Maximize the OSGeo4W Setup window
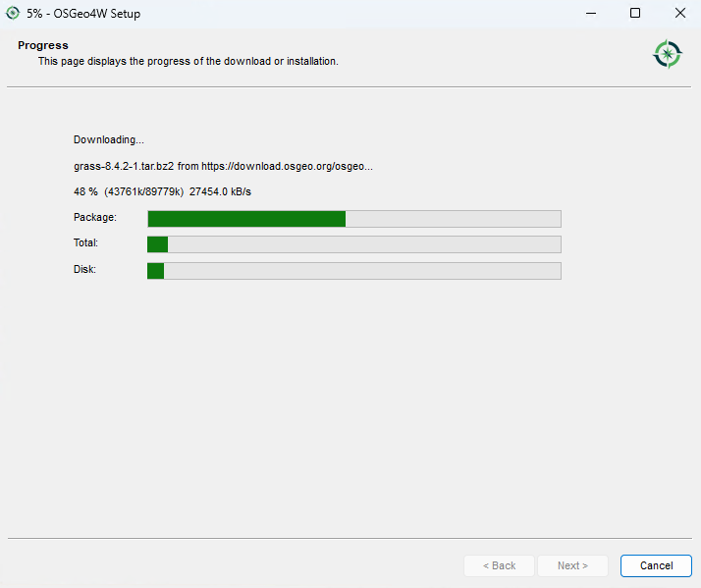This screenshot has height=588, width=701. pyautogui.click(x=635, y=13)
